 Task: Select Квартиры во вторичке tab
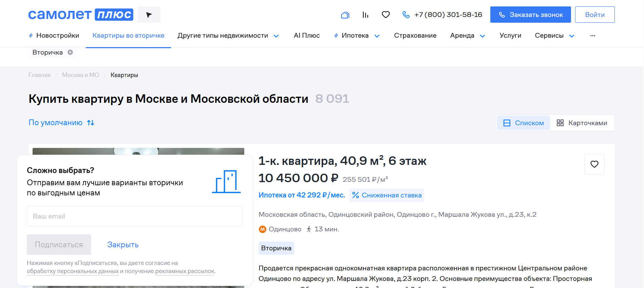click(x=128, y=36)
